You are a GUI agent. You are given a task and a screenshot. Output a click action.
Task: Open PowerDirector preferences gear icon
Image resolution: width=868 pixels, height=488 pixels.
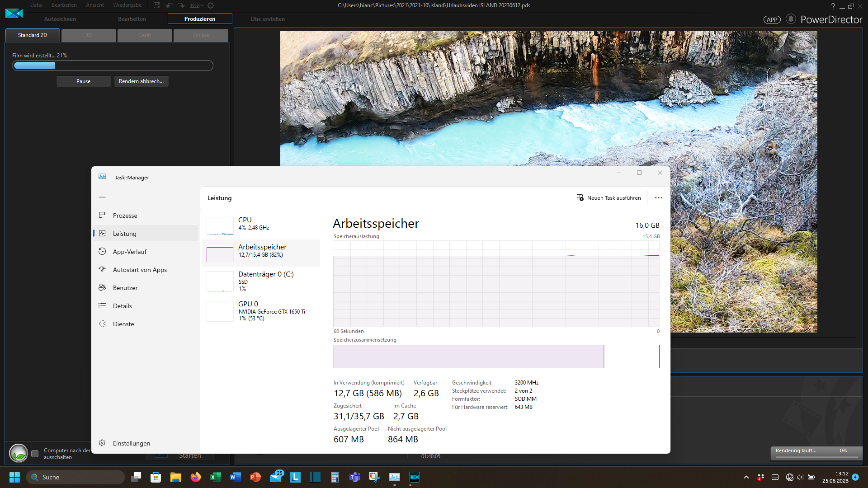(211, 5)
